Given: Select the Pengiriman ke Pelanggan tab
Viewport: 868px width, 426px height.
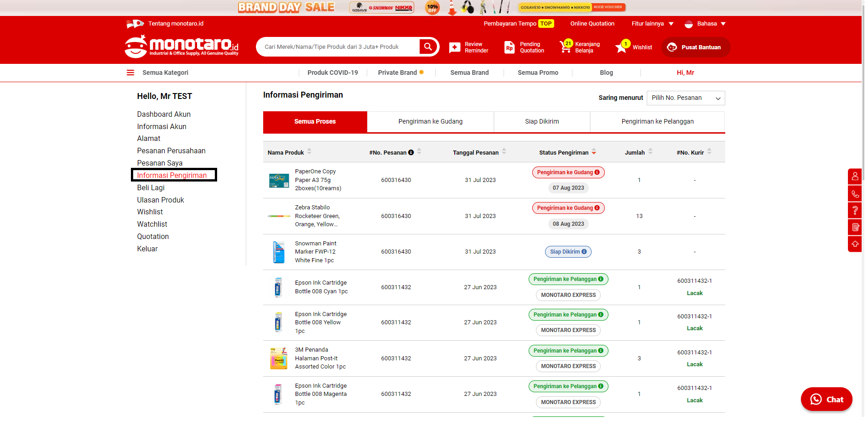Looking at the screenshot, I should [x=657, y=122].
